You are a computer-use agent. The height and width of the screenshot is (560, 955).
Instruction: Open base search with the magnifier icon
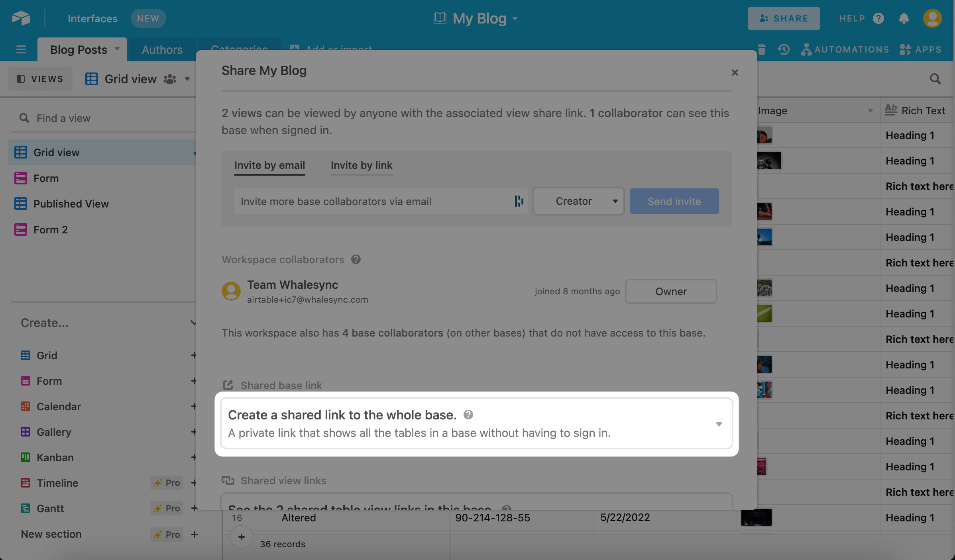click(x=935, y=79)
